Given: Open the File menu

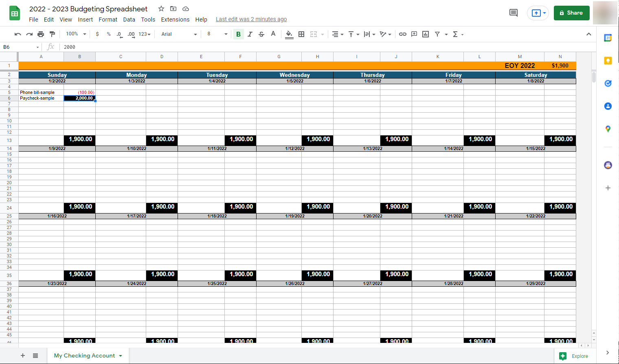Looking at the screenshot, I should coord(33,20).
